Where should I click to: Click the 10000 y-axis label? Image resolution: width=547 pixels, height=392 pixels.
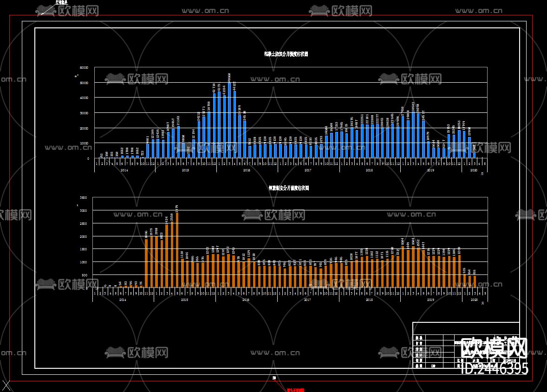84,144
